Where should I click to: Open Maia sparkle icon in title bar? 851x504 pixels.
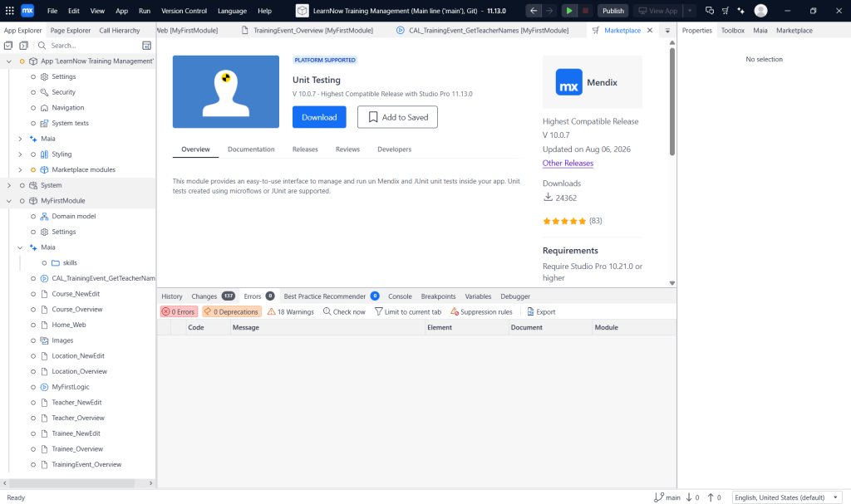tap(740, 10)
